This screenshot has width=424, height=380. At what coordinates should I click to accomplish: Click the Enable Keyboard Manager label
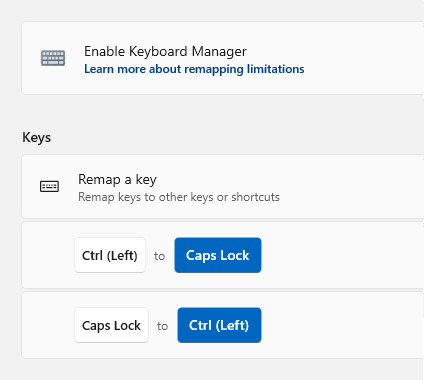(x=165, y=51)
